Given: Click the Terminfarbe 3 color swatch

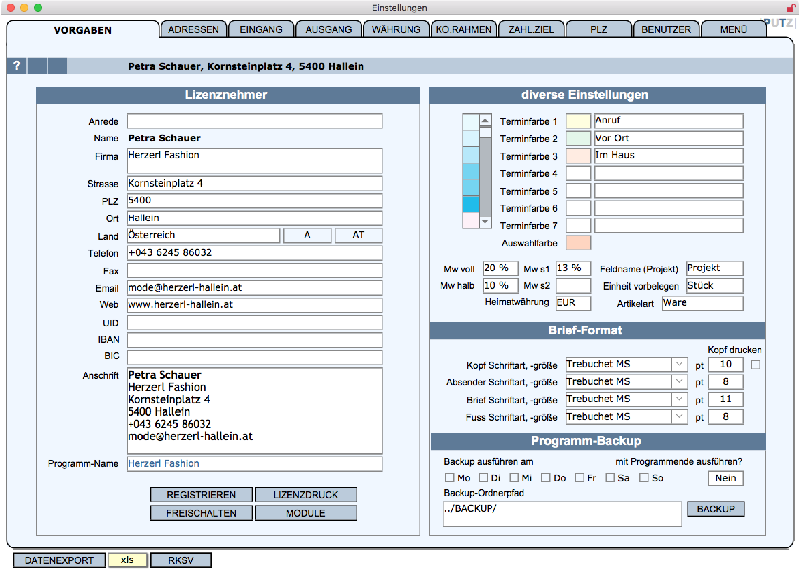Looking at the screenshot, I should (579, 156).
